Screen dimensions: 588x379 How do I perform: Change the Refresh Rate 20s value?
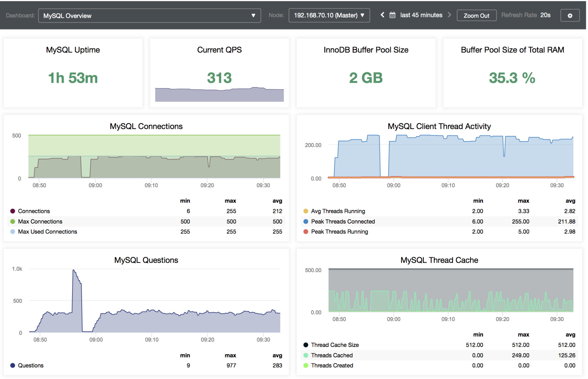pos(545,15)
